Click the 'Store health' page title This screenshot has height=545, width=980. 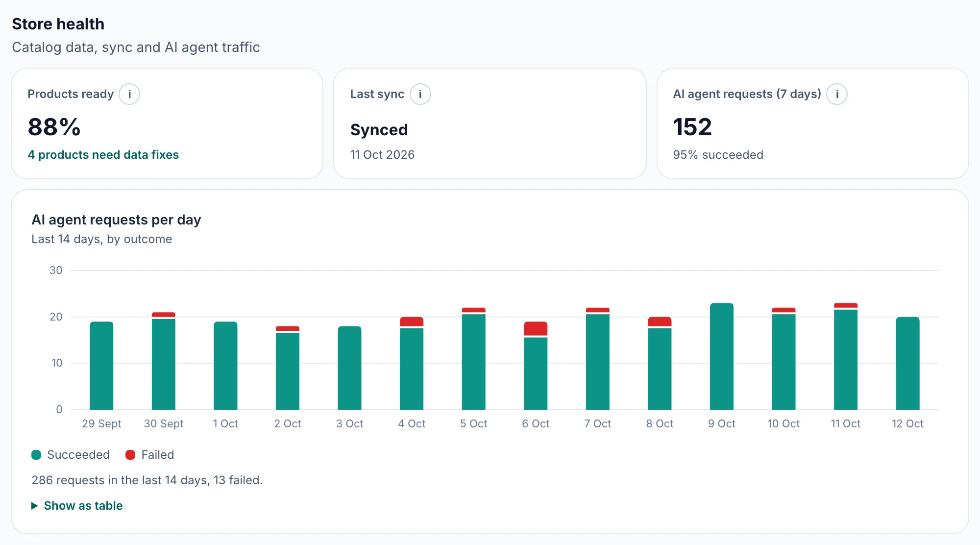58,24
